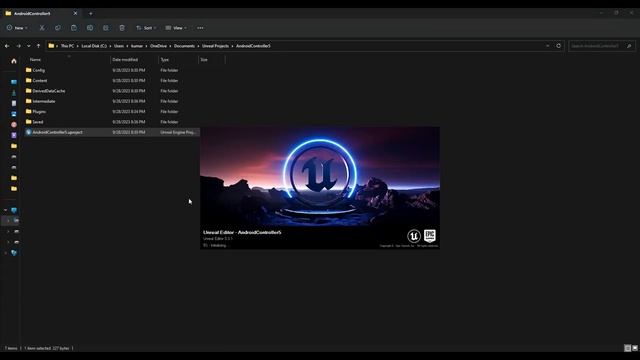Open the Music icon in the sidebar

[x=14, y=124]
